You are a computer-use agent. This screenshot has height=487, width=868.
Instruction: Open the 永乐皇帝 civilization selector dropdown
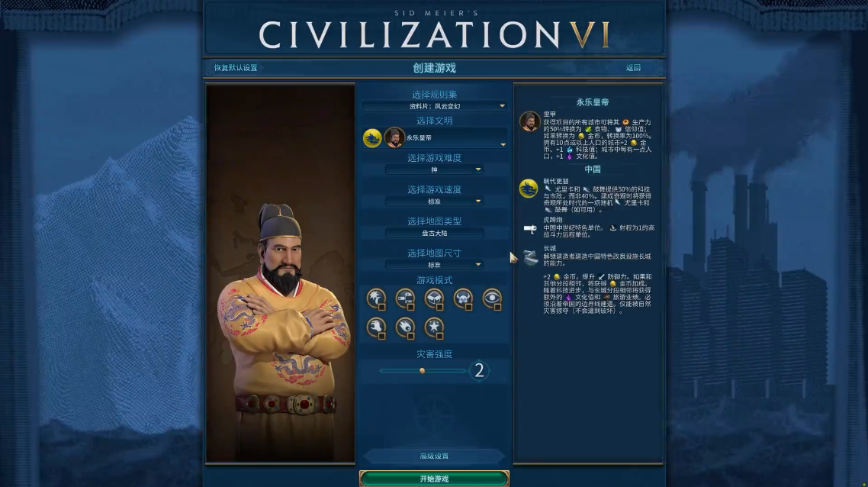434,137
